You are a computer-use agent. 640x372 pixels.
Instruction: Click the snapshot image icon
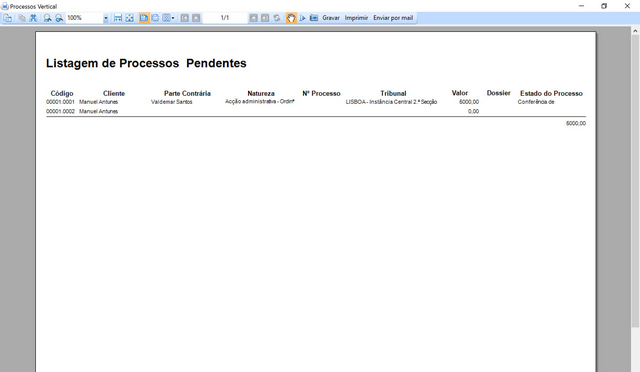point(314,18)
